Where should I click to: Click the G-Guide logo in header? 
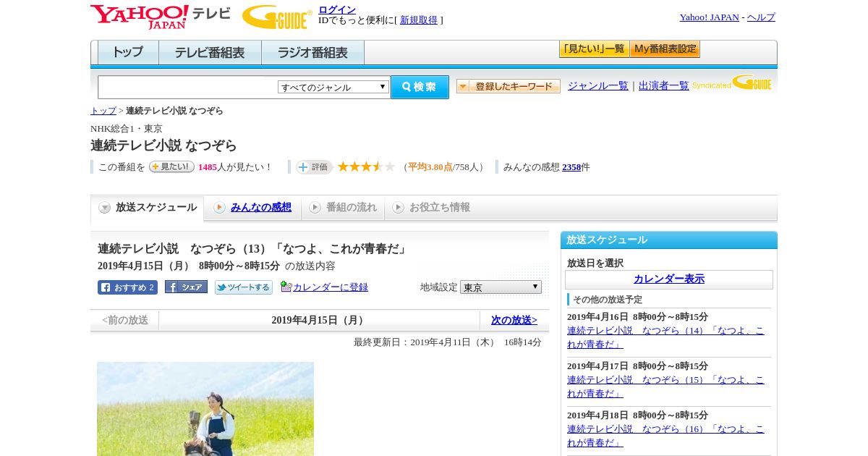point(277,17)
